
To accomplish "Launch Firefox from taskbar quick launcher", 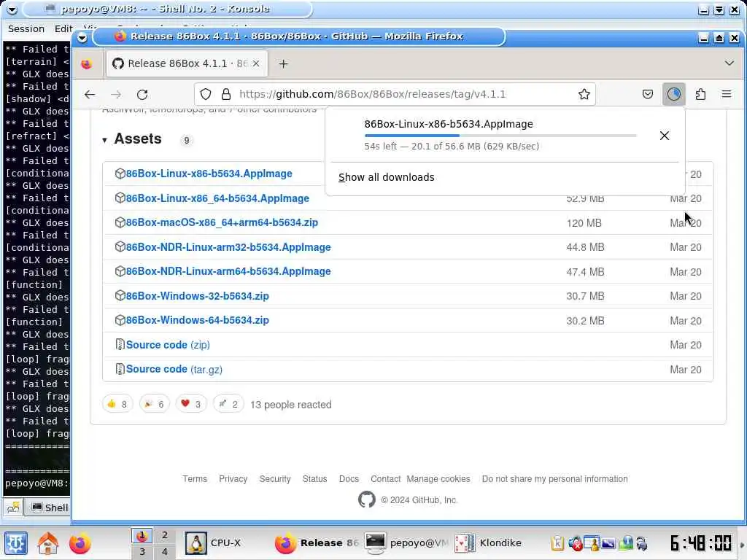I will [x=80, y=542].
